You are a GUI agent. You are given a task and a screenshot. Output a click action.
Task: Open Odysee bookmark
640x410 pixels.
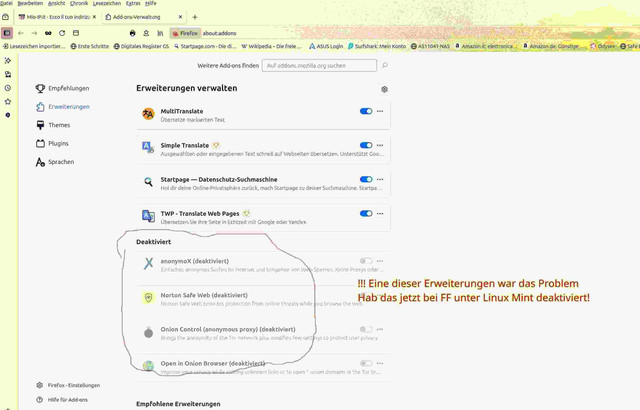(602, 47)
